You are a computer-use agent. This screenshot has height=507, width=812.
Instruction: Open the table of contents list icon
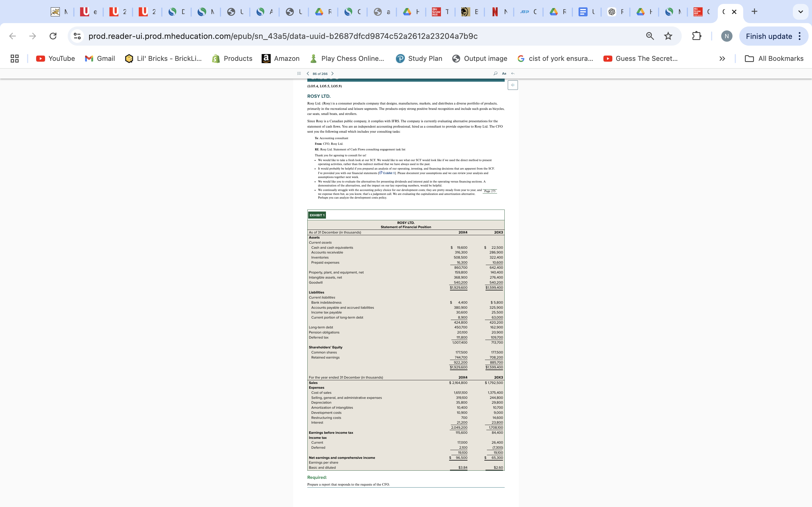point(299,74)
